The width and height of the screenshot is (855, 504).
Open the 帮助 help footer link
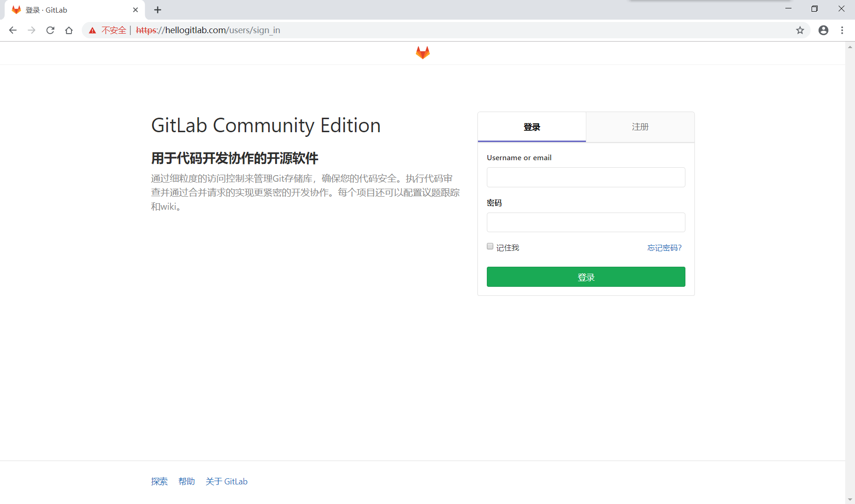(x=186, y=482)
